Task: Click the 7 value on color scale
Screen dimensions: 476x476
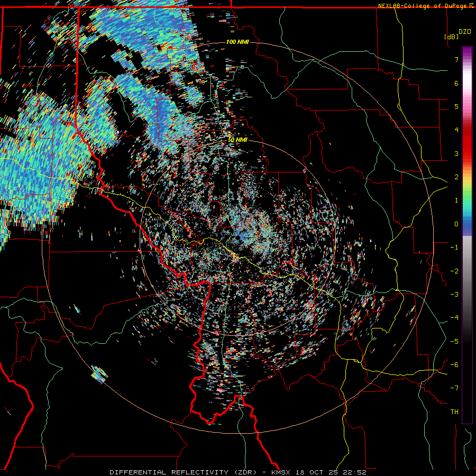Action: coord(456,59)
